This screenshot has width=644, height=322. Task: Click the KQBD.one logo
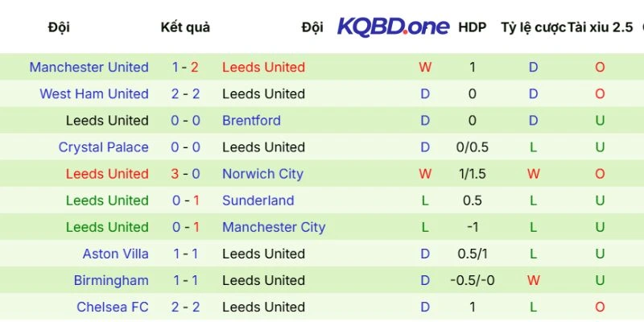tap(393, 27)
